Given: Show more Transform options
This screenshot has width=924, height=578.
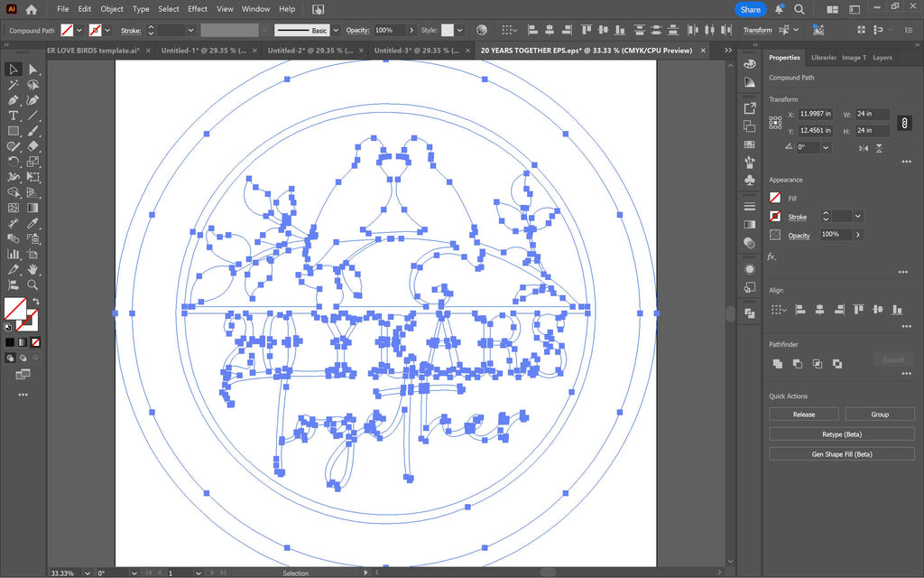Looking at the screenshot, I should 906,162.
